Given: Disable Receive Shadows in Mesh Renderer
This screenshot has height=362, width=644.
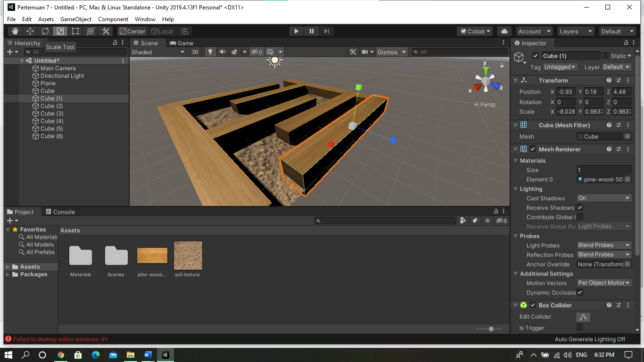Looking at the screenshot, I should pyautogui.click(x=579, y=207).
